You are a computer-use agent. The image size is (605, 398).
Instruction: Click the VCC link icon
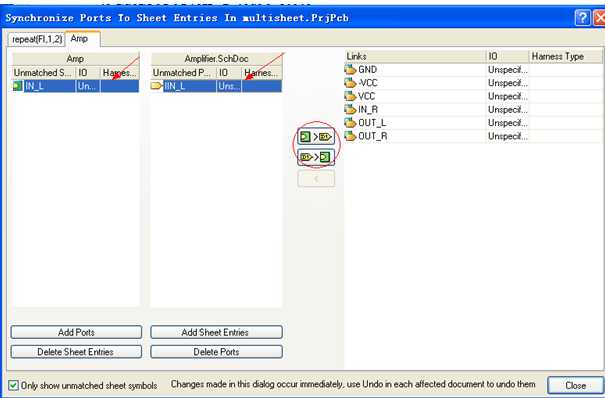coord(350,96)
